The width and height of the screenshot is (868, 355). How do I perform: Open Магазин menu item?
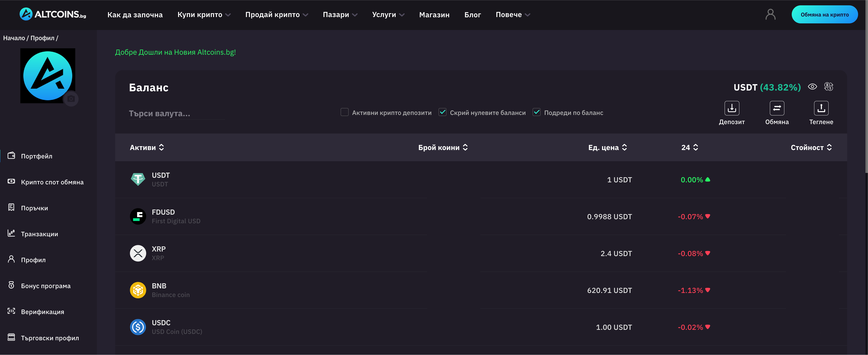coord(434,15)
